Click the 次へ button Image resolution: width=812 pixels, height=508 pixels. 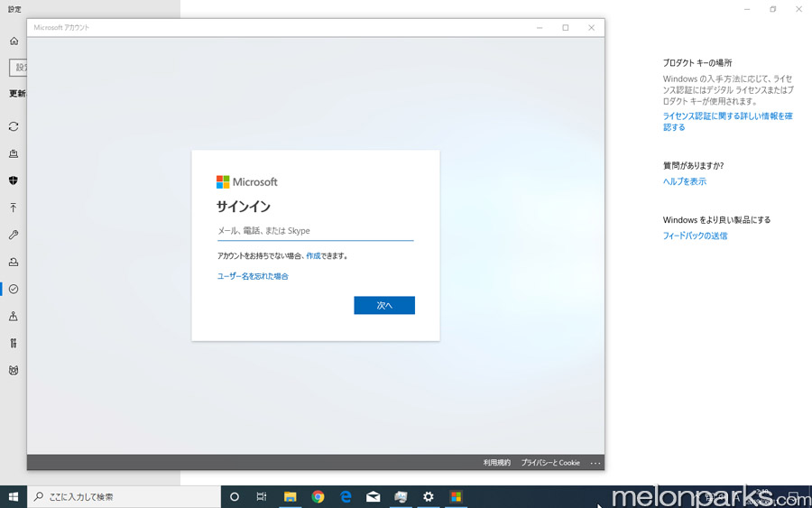pos(384,305)
